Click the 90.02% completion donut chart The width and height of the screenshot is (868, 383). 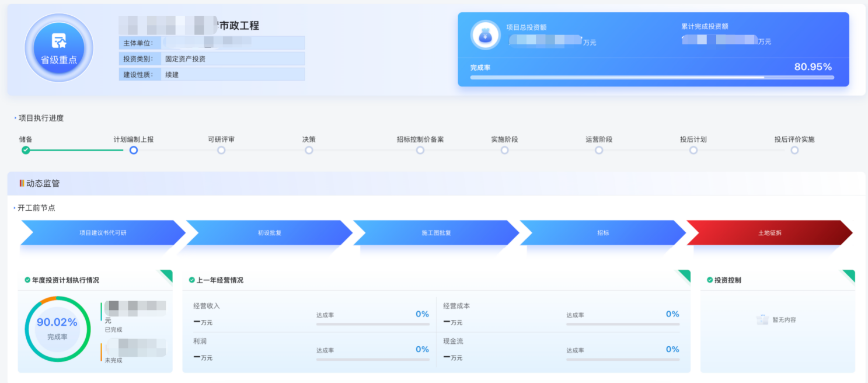[x=58, y=328]
